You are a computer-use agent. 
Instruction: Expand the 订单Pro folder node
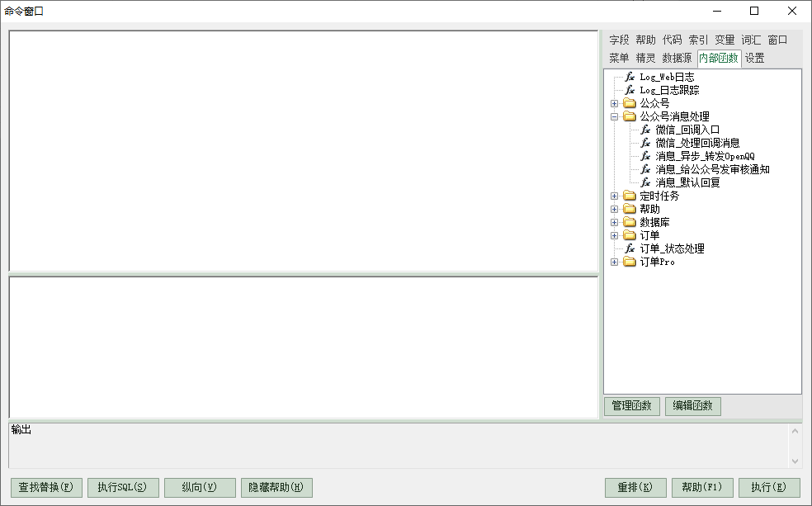click(614, 262)
